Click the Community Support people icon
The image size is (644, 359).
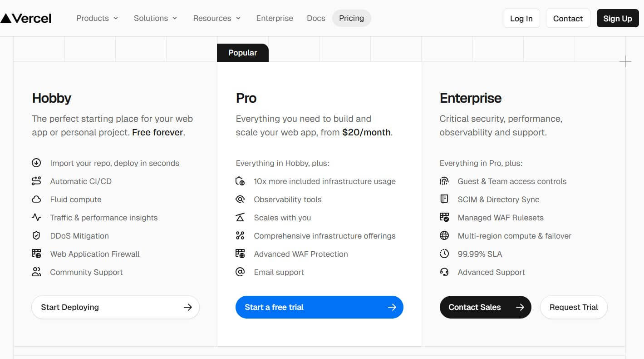36,272
